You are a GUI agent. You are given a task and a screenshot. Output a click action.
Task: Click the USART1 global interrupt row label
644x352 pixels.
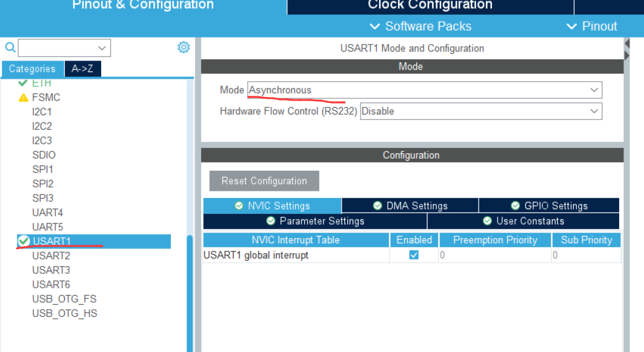click(x=256, y=255)
